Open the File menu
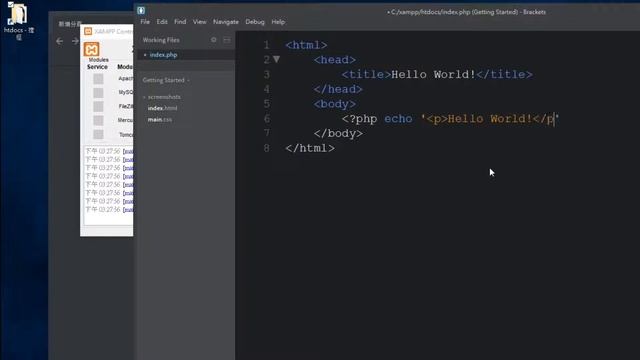Image resolution: width=640 pixels, height=360 pixels. 145,22
